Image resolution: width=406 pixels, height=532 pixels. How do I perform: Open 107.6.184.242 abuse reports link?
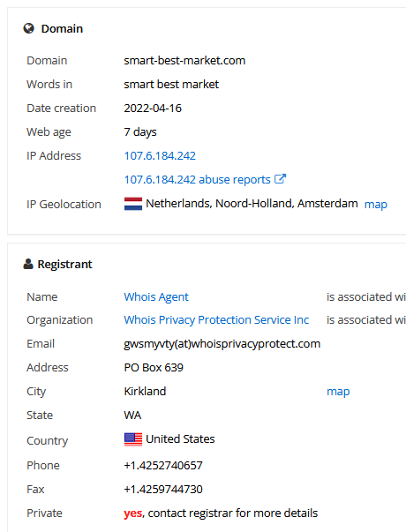pos(197,179)
